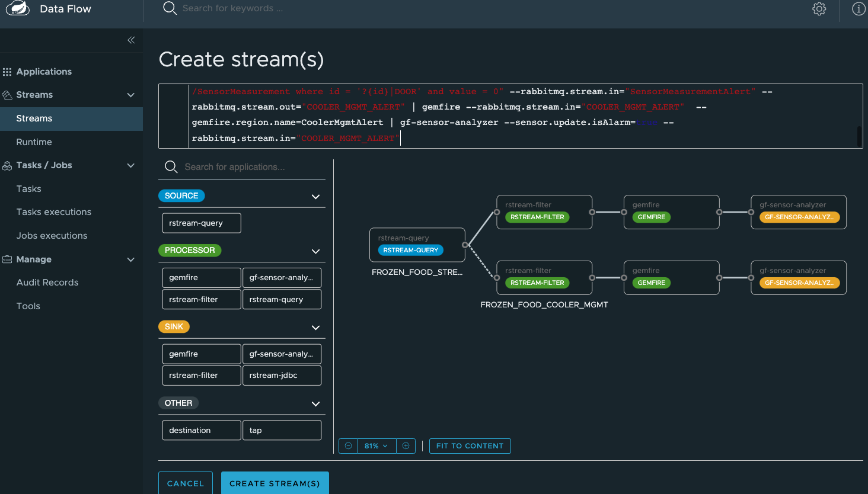868x494 pixels.
Task: Click the zoom out minus icon
Action: [348, 446]
